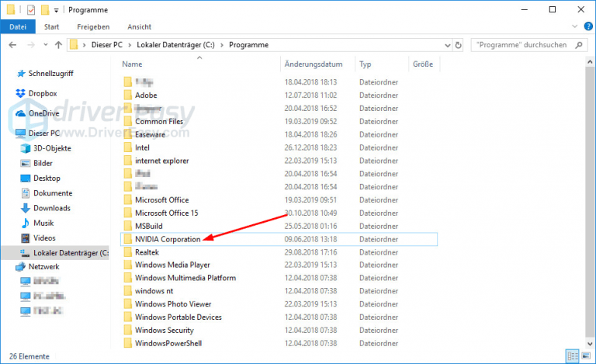Click the Musik note icon

point(26,223)
